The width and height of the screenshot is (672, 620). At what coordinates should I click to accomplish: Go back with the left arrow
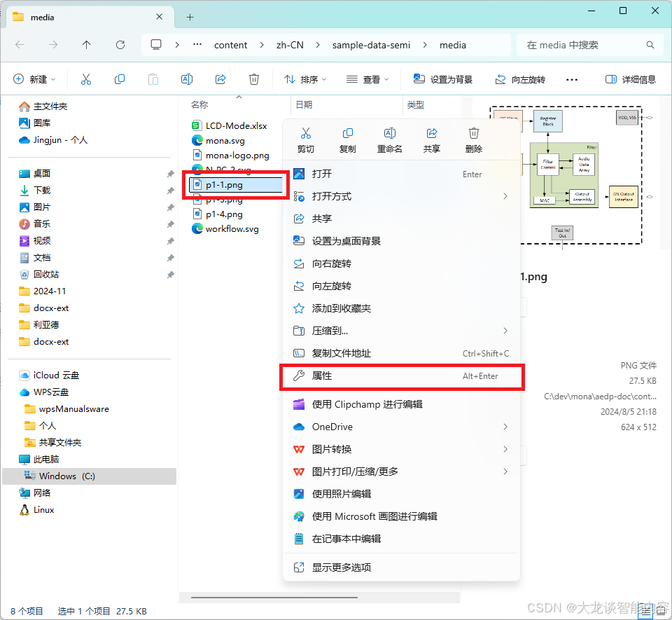coord(20,45)
